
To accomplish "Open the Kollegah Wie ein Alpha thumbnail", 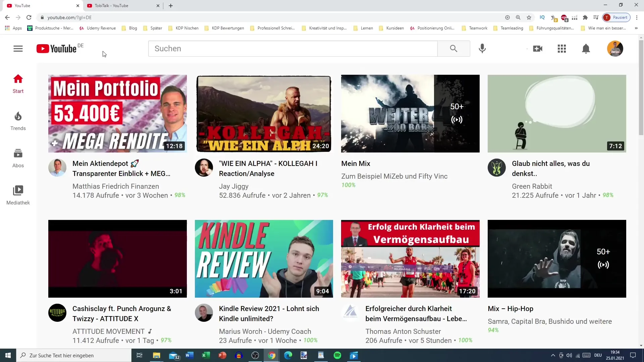I will pos(264,114).
